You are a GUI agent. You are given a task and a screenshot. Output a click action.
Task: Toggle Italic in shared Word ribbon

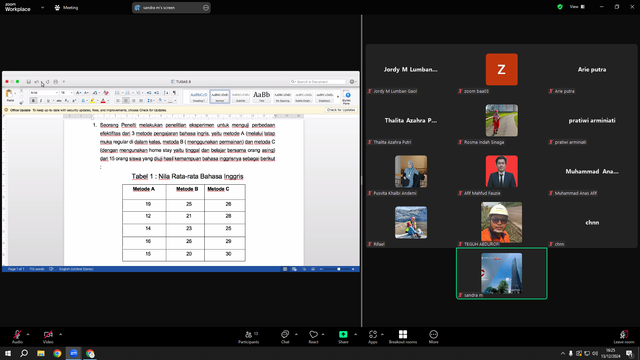click(x=41, y=100)
